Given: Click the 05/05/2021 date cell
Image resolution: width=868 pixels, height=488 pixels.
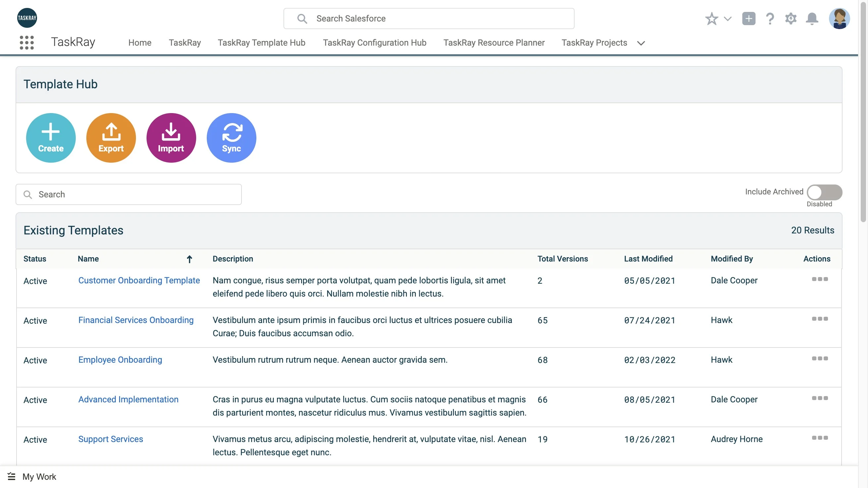Looking at the screenshot, I should click(x=649, y=281).
